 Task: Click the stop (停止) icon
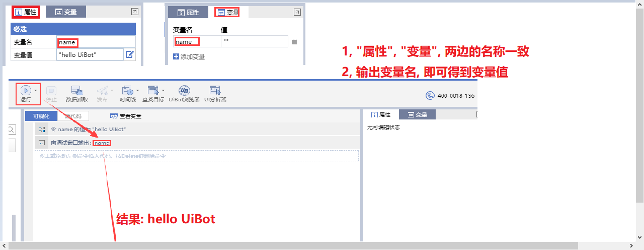tap(51, 91)
